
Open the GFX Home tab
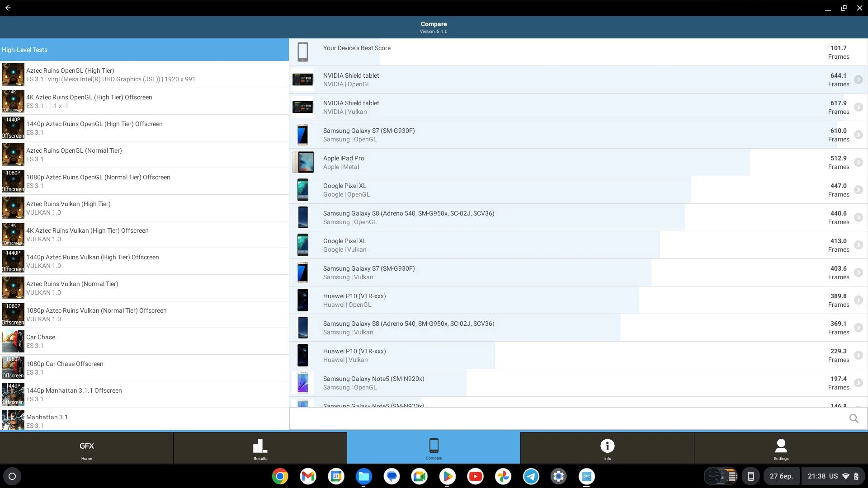tap(86, 448)
